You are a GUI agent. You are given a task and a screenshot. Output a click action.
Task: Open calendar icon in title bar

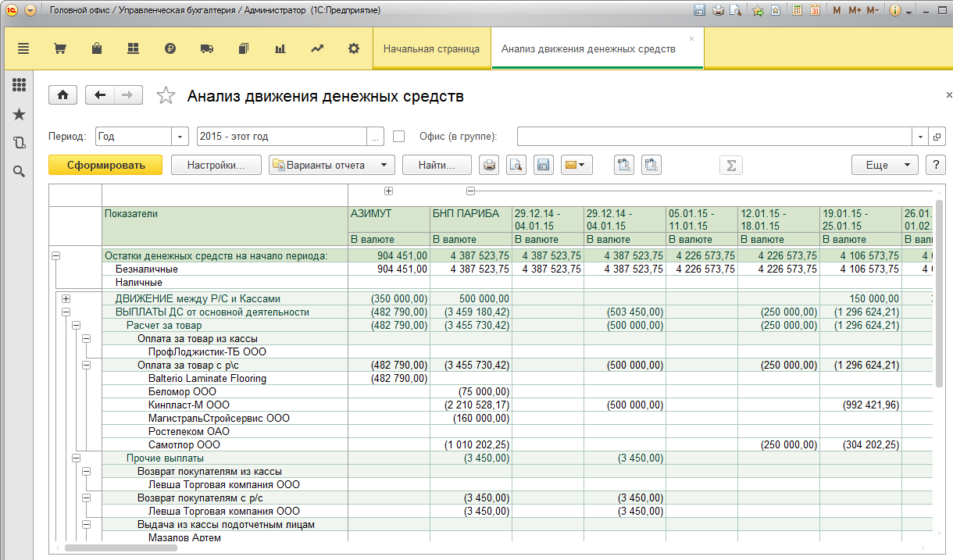coord(815,10)
